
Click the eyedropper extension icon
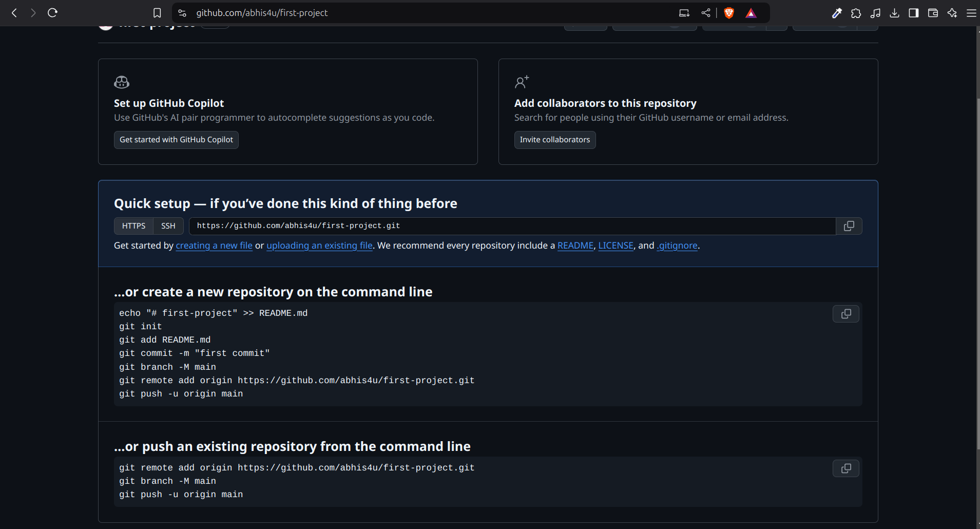837,13
